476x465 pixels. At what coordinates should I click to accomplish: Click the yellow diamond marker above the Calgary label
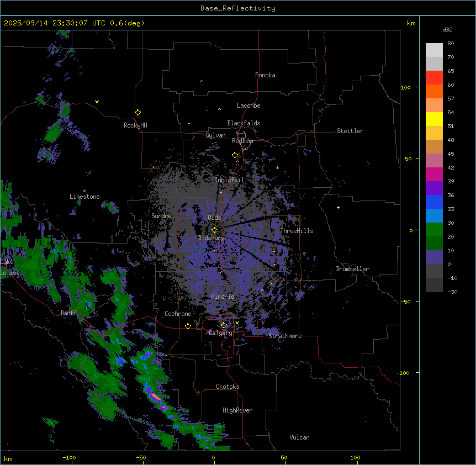click(x=224, y=325)
